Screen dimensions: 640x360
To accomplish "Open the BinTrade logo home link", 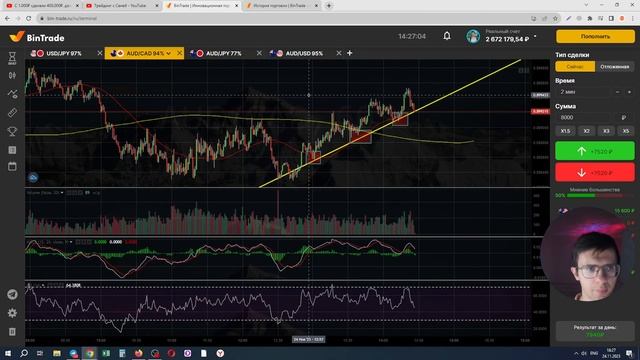I will tap(37, 38).
